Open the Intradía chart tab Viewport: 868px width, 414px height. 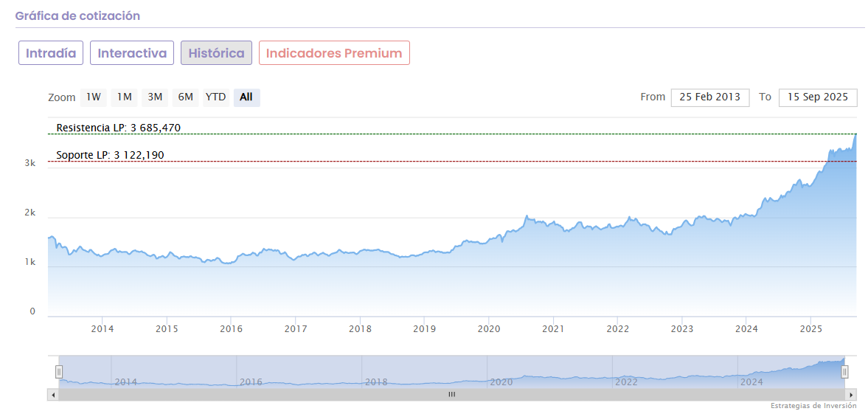51,53
